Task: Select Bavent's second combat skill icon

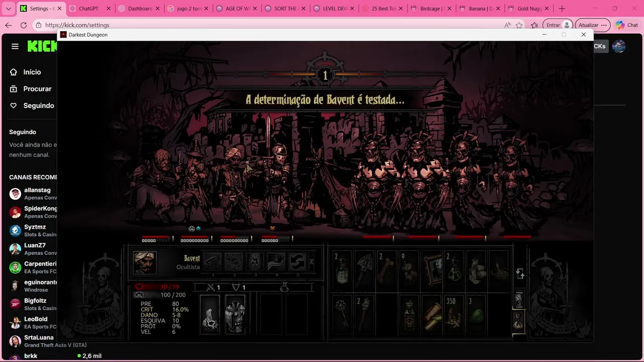Action: [234, 262]
